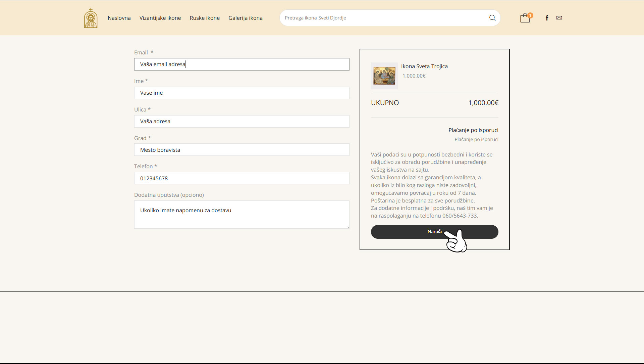The image size is (644, 364).
Task: Click the cart item count badge
Action: [530, 15]
